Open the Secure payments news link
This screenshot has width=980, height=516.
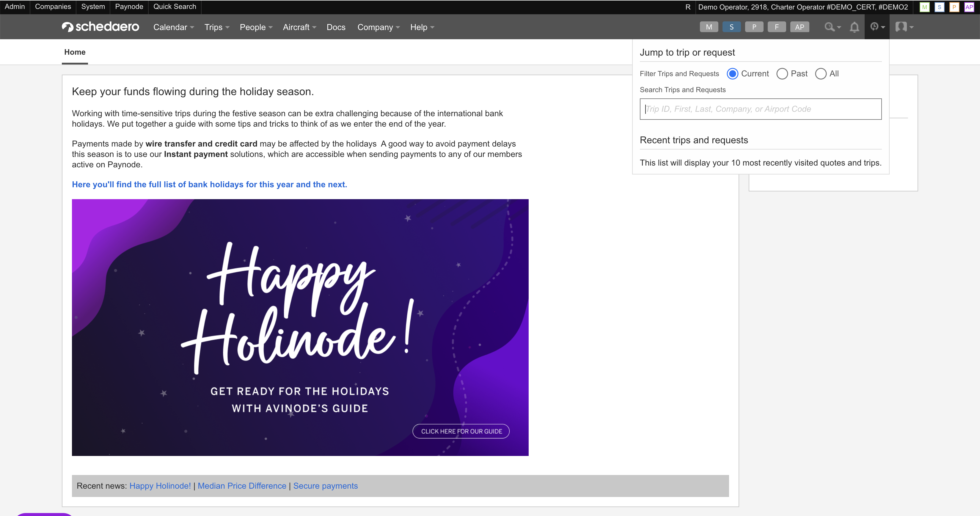325,486
